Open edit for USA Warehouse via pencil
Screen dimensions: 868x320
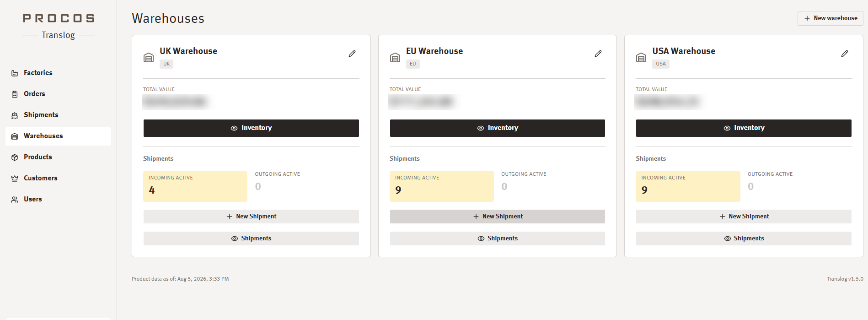pos(845,54)
